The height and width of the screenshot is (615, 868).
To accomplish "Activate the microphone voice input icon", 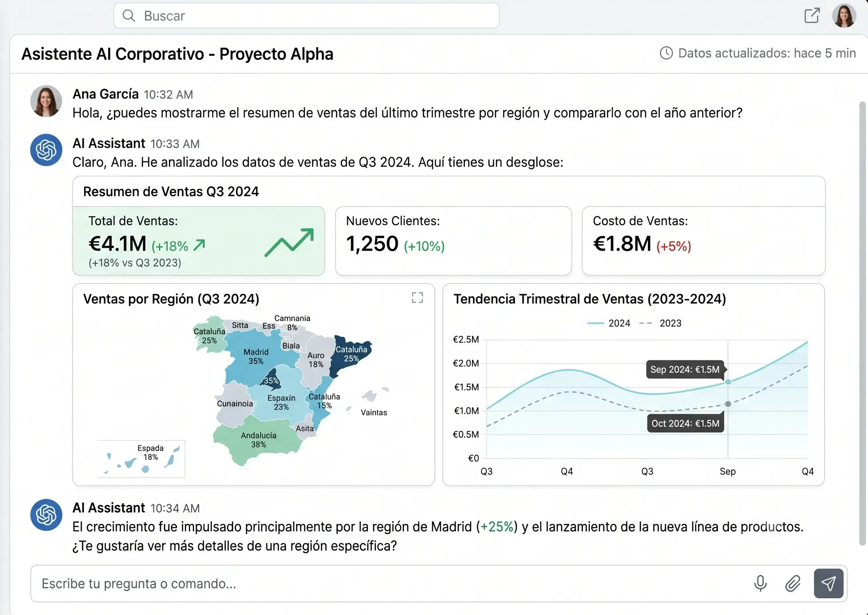I will pyautogui.click(x=760, y=583).
